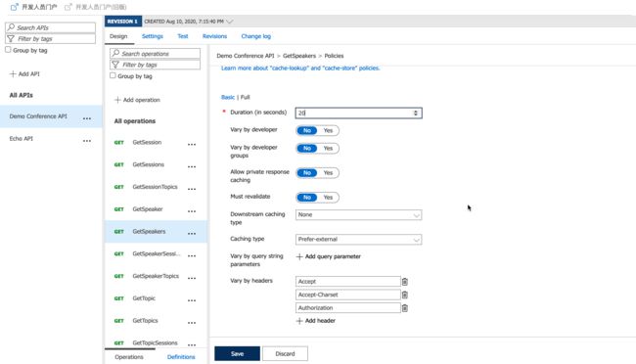
Task: Open ellipsis menu for GetSession operation
Action: pyautogui.click(x=192, y=145)
